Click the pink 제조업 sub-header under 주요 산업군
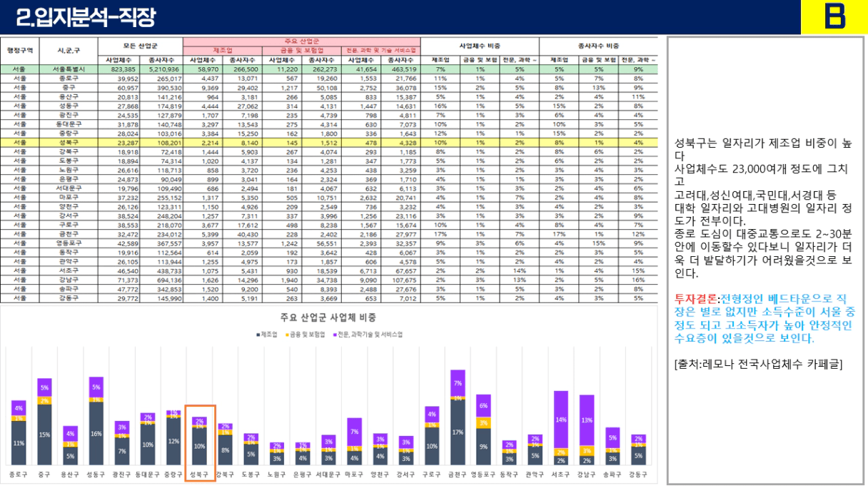Screen dimensions: 868x488 (x=223, y=50)
